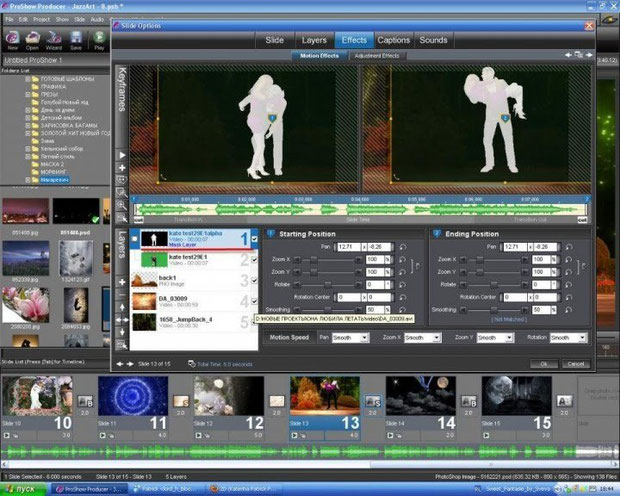Expand the Детский альбом folder

(x=28, y=117)
